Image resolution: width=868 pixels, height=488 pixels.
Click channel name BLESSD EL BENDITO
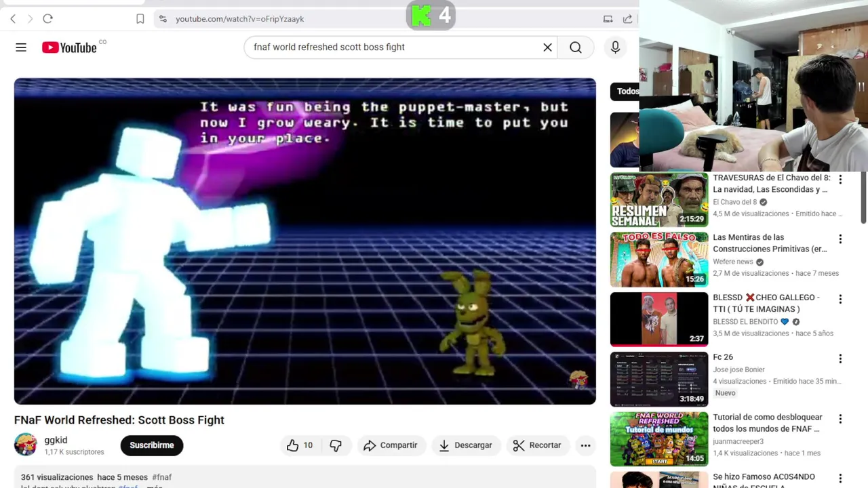click(x=745, y=322)
